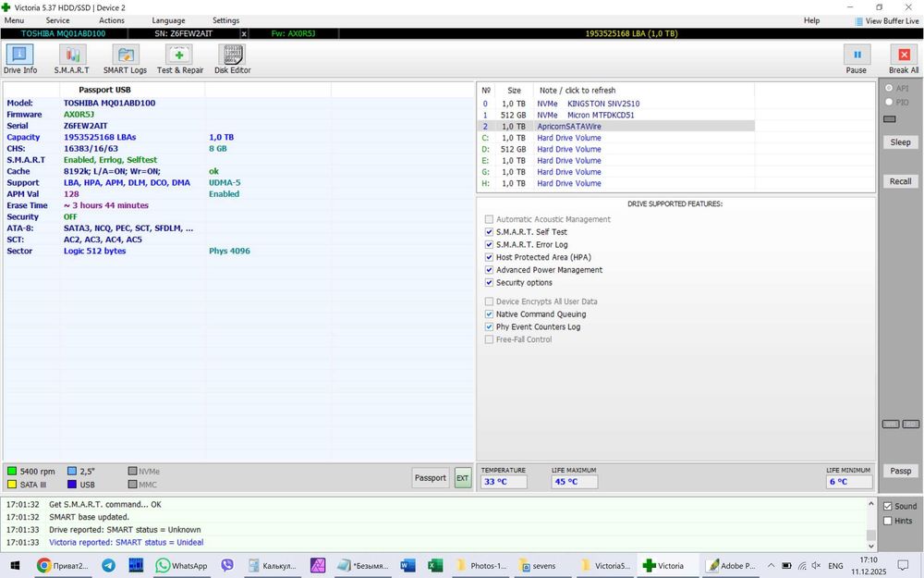The width and height of the screenshot is (924, 578).
Task: Enable the Hints checkbox
Action: coord(887,521)
